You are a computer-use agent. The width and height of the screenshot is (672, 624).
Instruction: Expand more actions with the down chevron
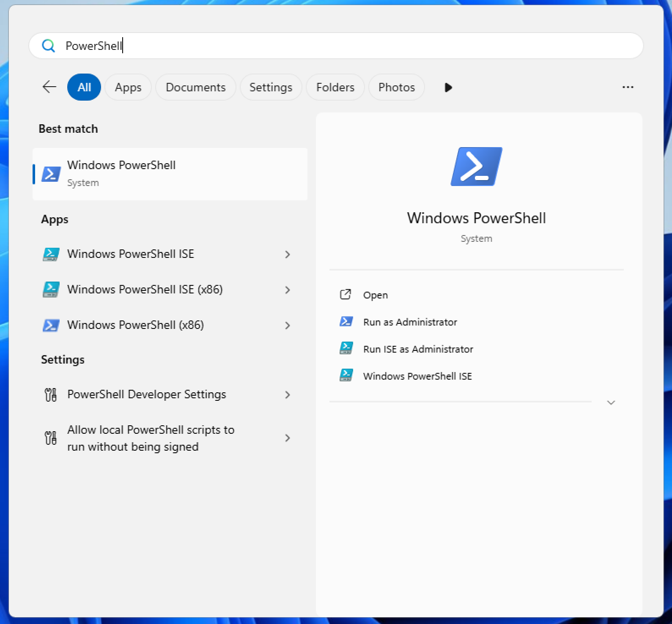tap(611, 402)
